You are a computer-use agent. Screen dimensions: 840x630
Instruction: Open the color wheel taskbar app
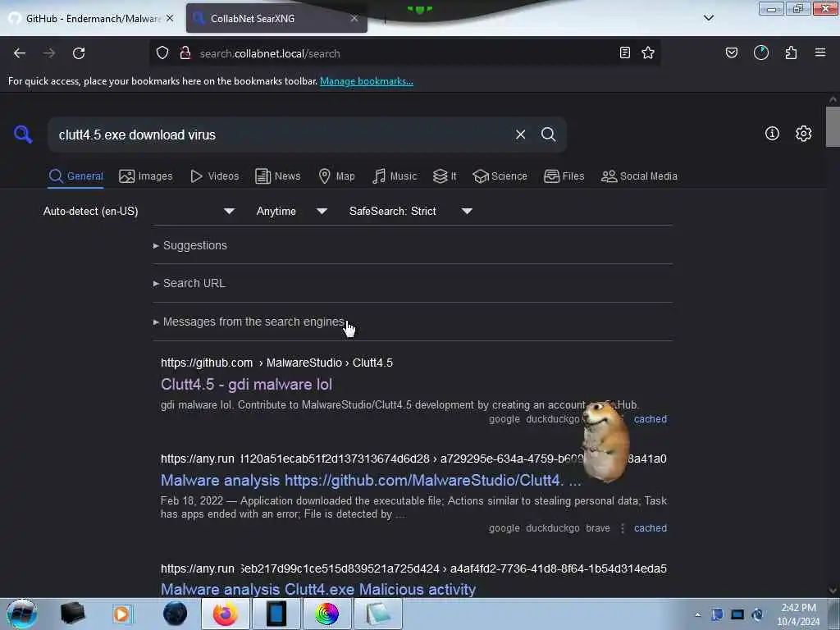coord(326,614)
